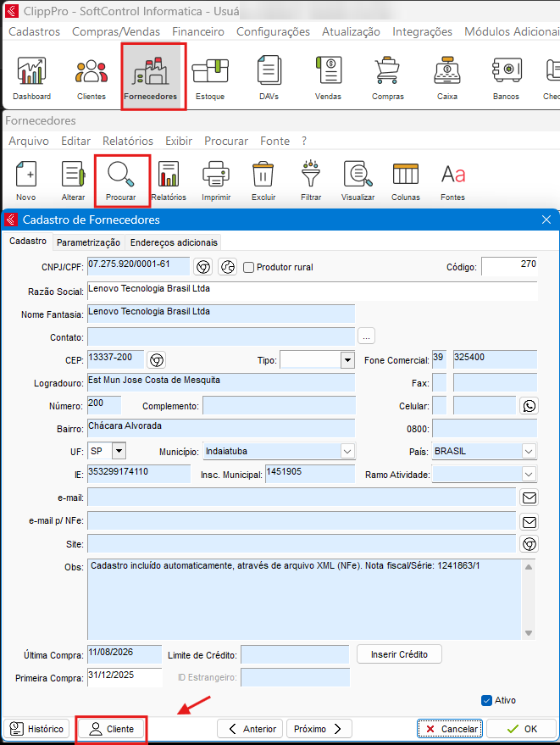The width and height of the screenshot is (560, 745).
Task: Click the WhatsApp icon beside Celular
Action: [530, 406]
